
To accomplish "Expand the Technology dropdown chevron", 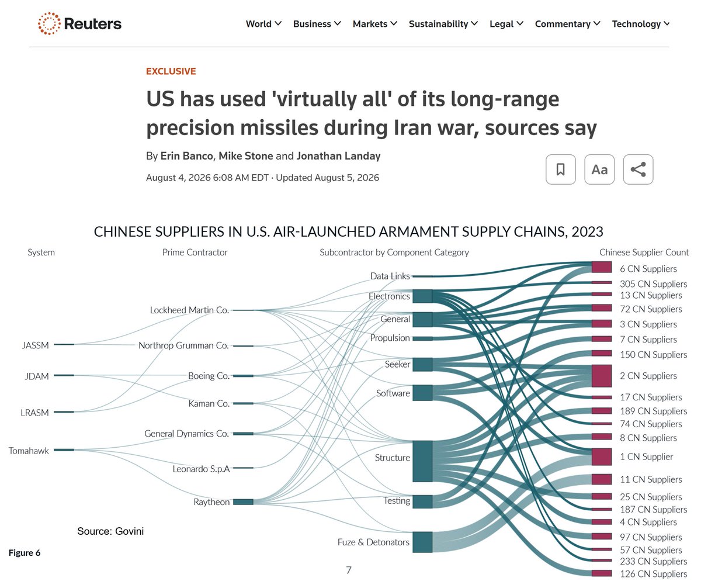I will coord(667,24).
